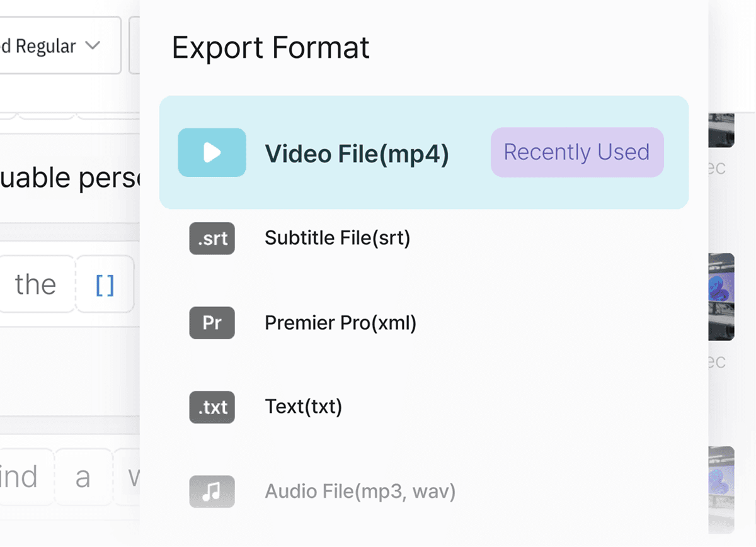Select Subtitle File(srt) export option

pos(337,238)
